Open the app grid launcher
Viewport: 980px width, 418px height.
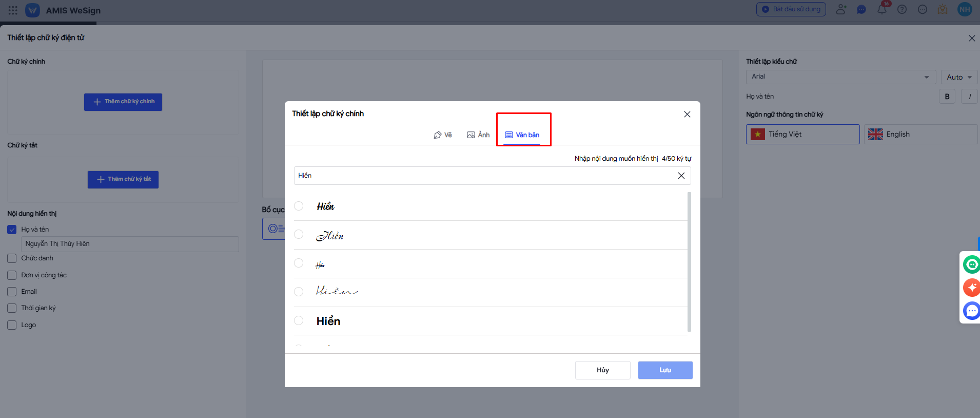click(13, 10)
